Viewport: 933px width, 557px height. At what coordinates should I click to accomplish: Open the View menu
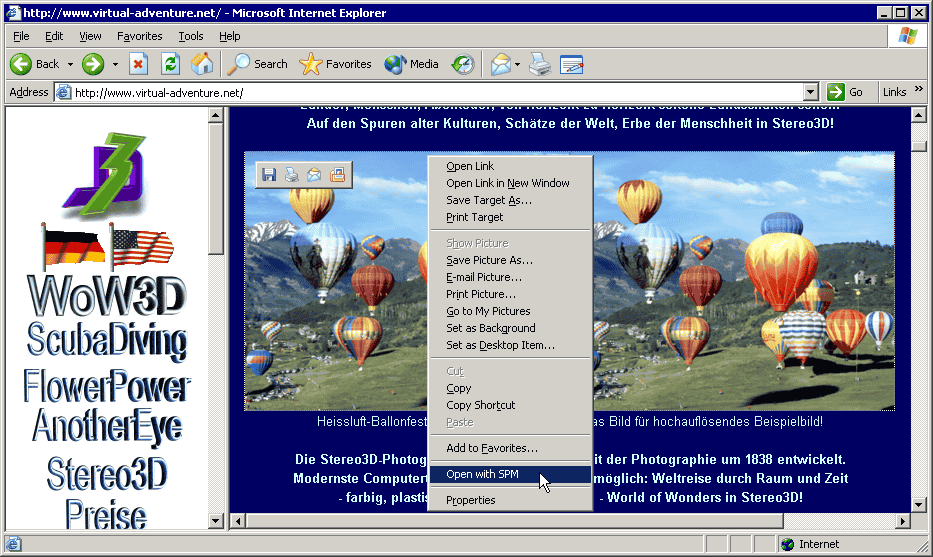[x=90, y=36]
